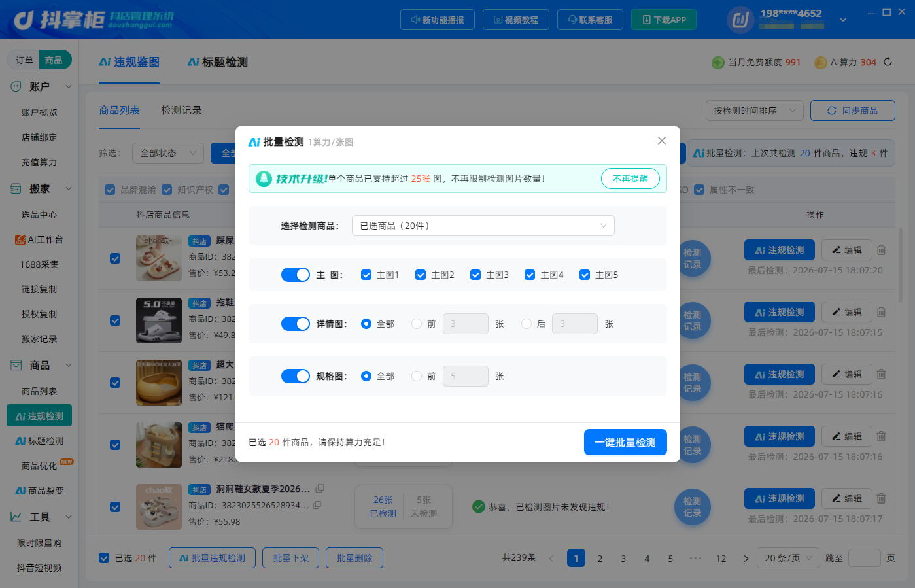Select 订单 mode tab
915x588 pixels.
(x=24, y=60)
